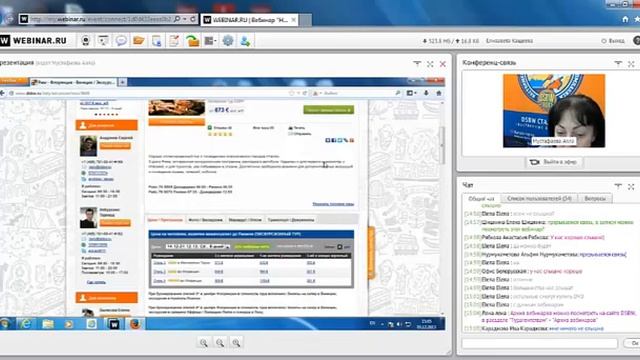Screen dimensions: 640x360
Task: Click the Firefox taskbar icon
Action: tap(135, 324)
